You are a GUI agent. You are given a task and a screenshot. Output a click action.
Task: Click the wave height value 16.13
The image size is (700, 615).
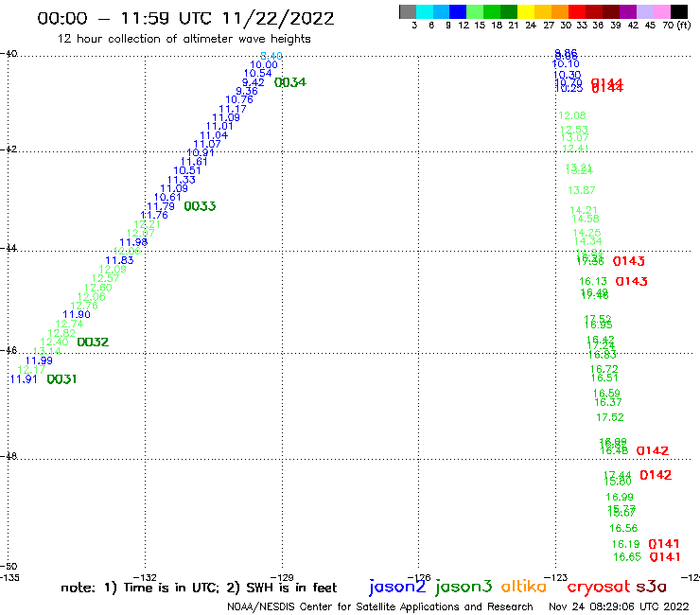coord(593,281)
